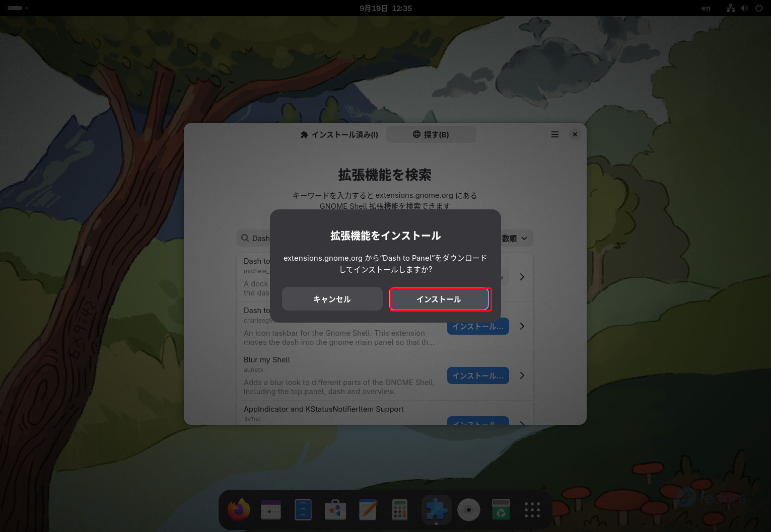This screenshot has height=532, width=771.
Task: Open the hamburger menu in Extensions window
Action: pos(555,134)
